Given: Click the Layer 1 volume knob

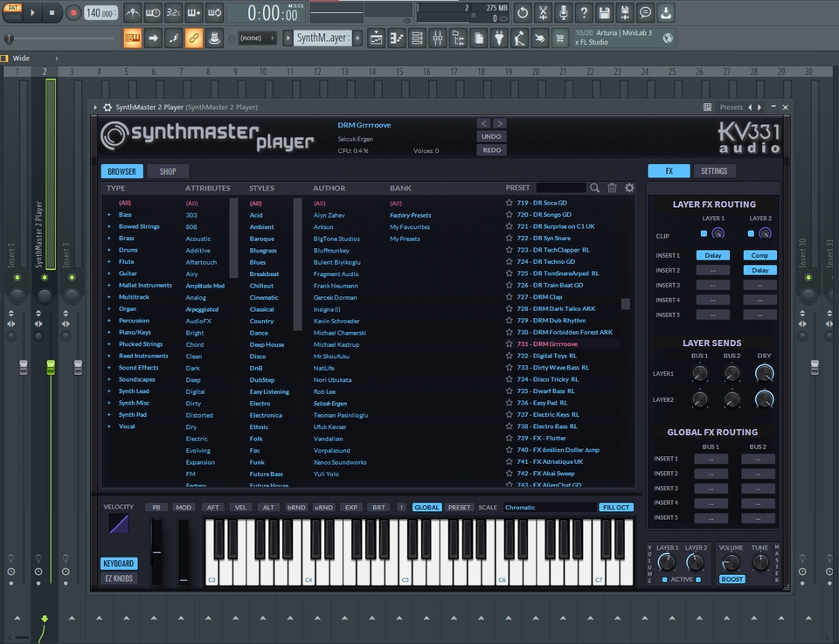Looking at the screenshot, I should pos(666,562).
